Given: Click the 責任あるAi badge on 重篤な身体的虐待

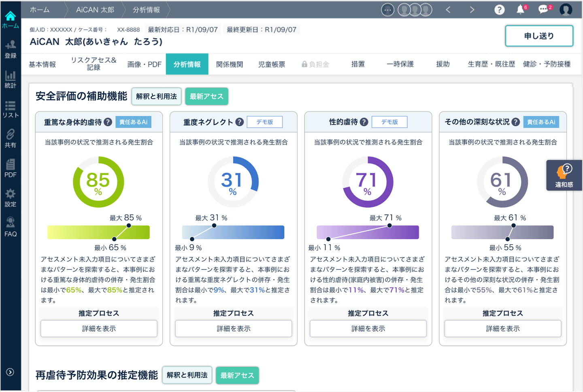Looking at the screenshot, I should pyautogui.click(x=133, y=122).
